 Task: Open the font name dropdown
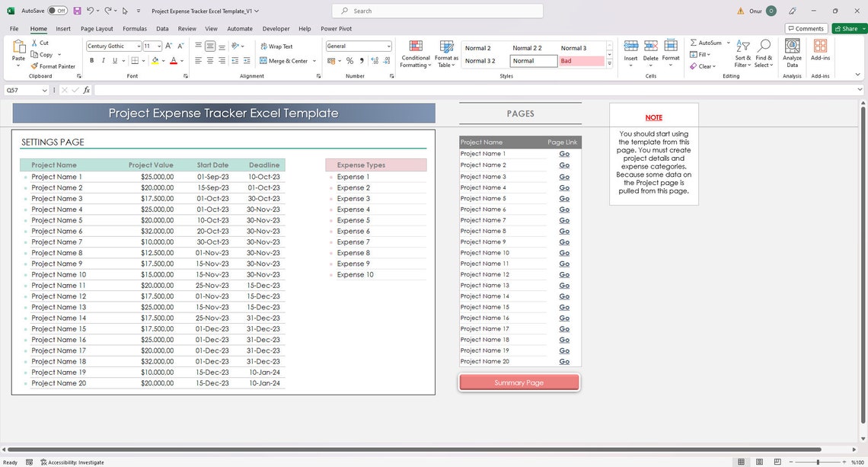(139, 46)
